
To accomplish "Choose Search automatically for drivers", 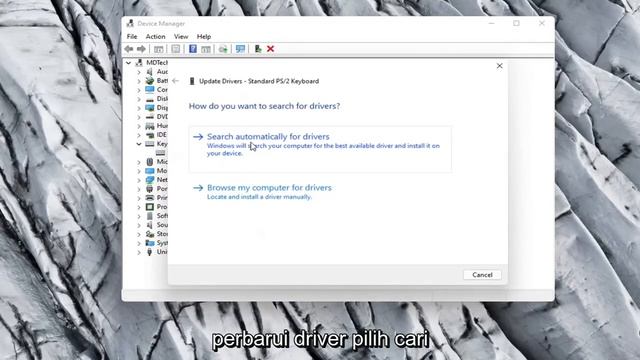I will pyautogui.click(x=320, y=149).
